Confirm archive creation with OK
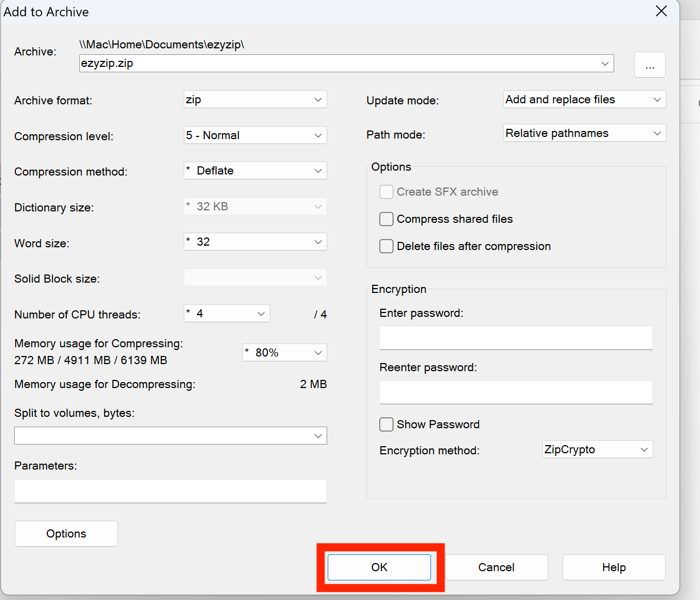The width and height of the screenshot is (700, 600). [x=379, y=567]
